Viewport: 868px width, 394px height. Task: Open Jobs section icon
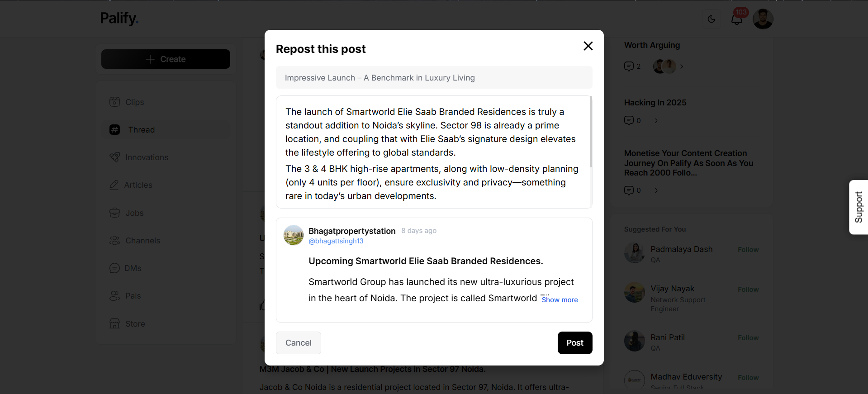click(115, 213)
